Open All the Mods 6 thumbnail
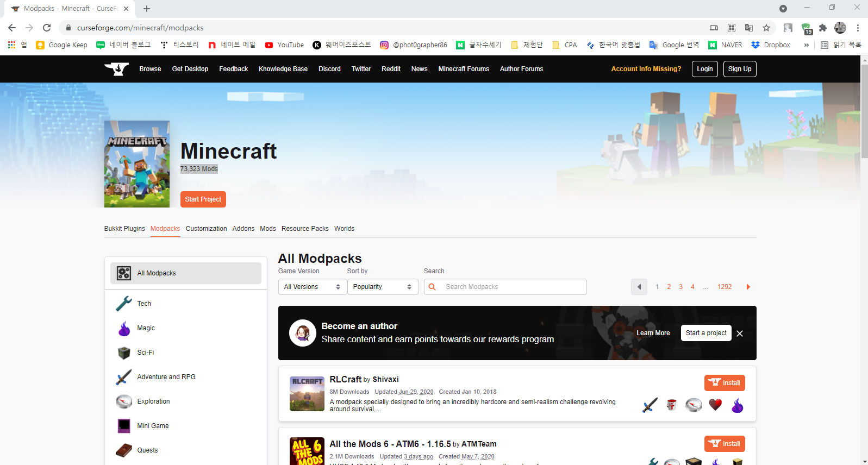This screenshot has height=465, width=868. point(307,451)
